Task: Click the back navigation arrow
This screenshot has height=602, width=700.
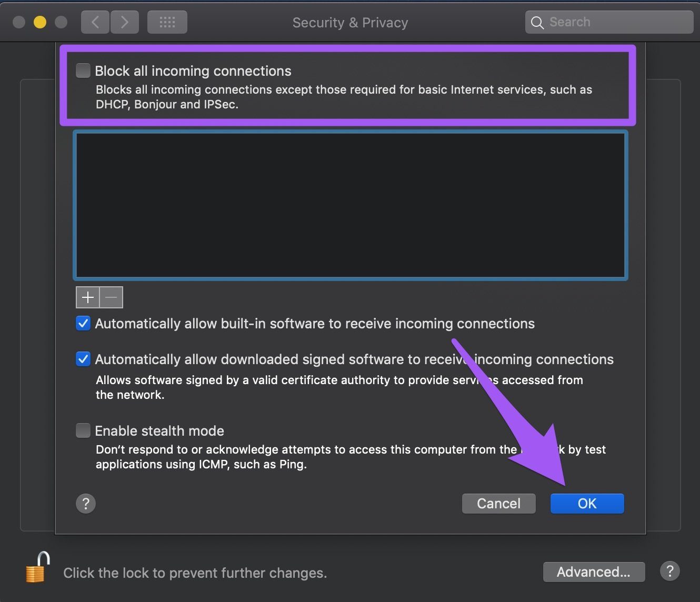Action: 95,22
